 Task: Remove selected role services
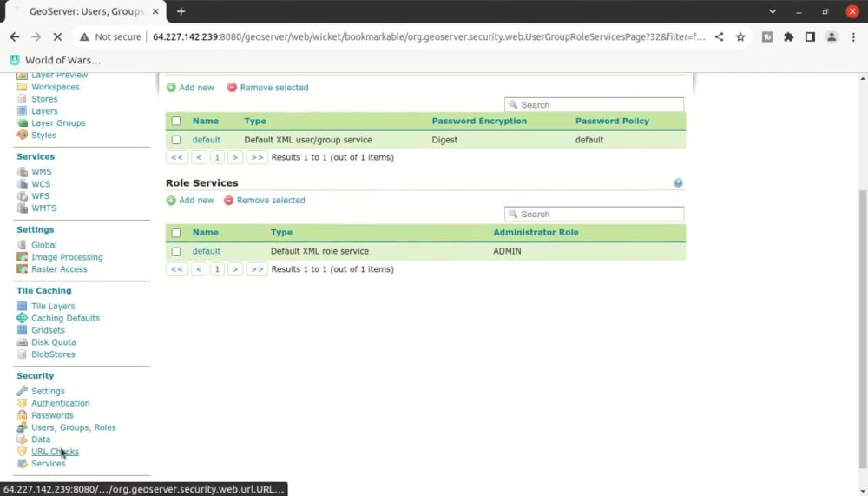tap(265, 200)
